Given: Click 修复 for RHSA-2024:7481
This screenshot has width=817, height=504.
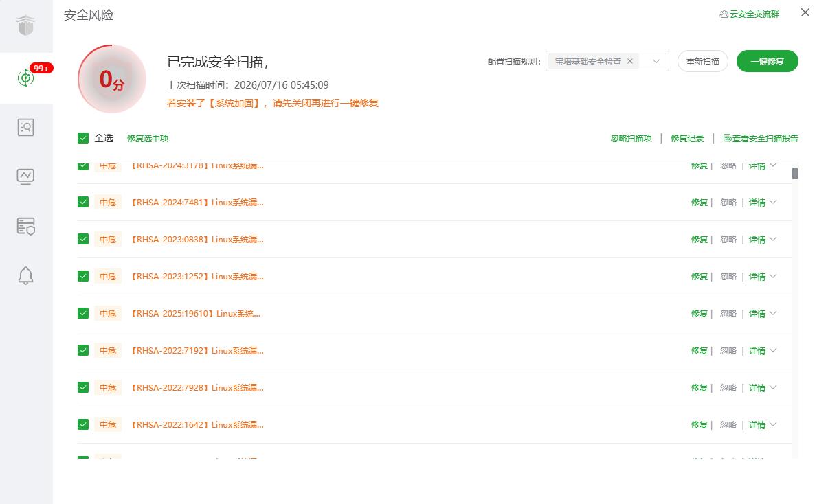Looking at the screenshot, I should pos(700,203).
